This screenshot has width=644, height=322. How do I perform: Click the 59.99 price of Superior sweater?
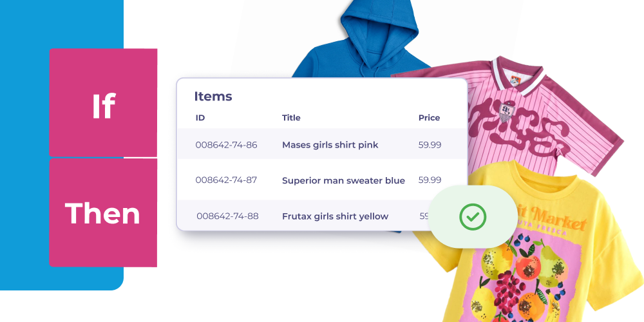point(430,180)
